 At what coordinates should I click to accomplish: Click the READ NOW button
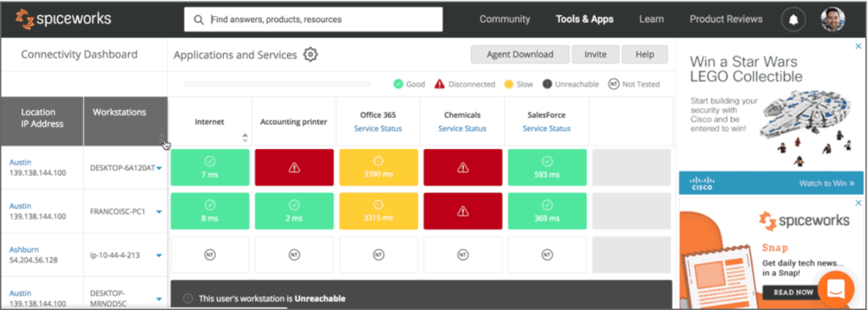pos(793,291)
